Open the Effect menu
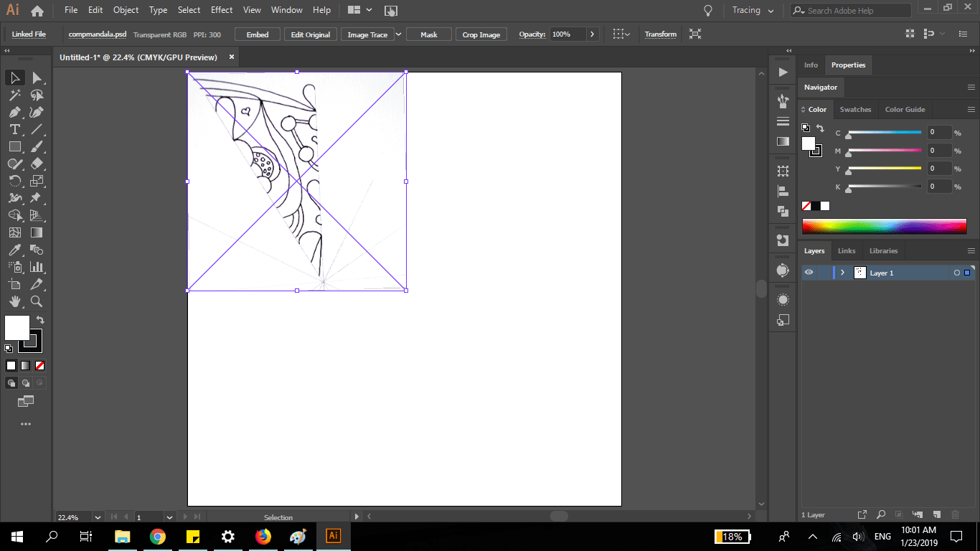Viewport: 980px width, 551px height. point(222,10)
